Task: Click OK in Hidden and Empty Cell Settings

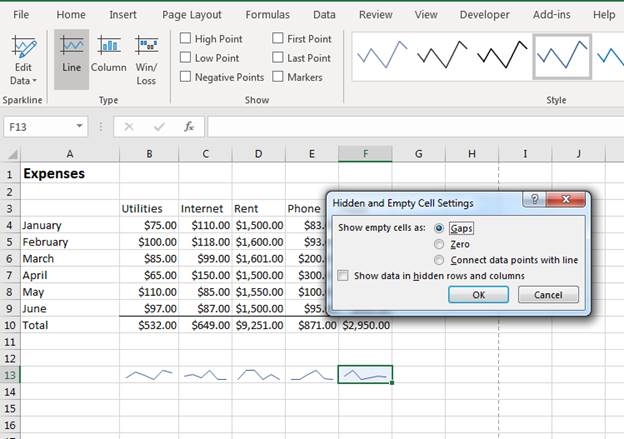Action: click(x=478, y=295)
